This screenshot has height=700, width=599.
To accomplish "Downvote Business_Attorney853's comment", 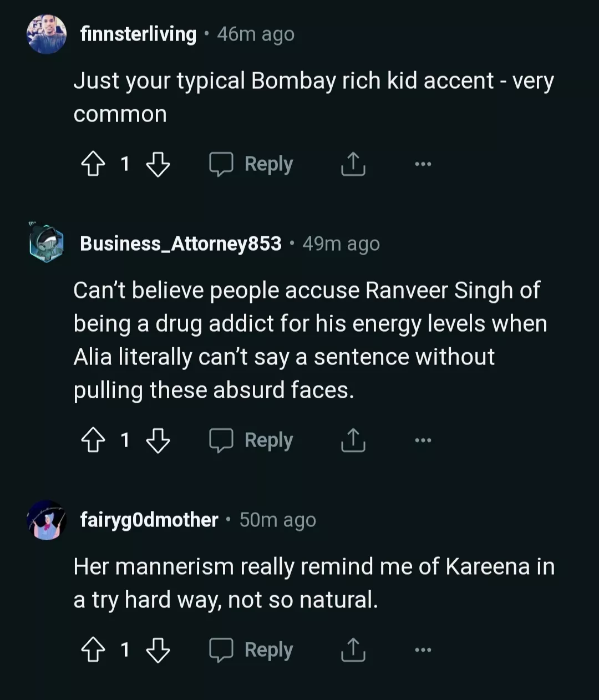I will (158, 441).
